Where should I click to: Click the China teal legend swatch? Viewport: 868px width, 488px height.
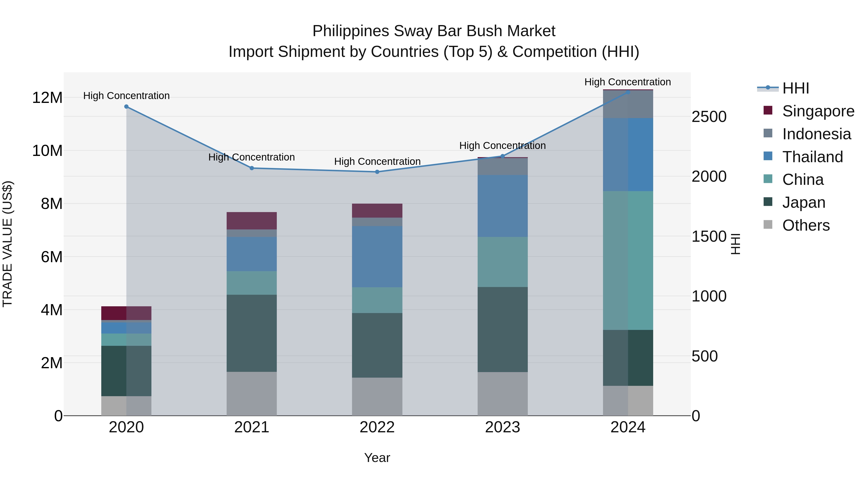click(768, 179)
